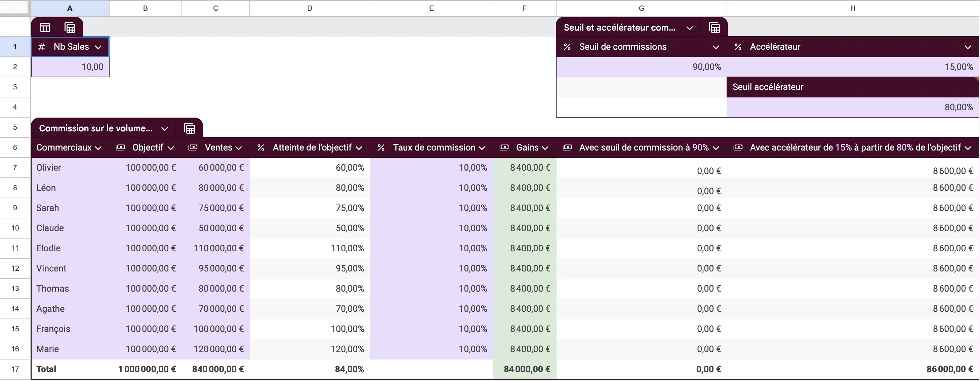
Task: Click Sarah's Ventes cell 75 000,00 €
Action: [216, 208]
